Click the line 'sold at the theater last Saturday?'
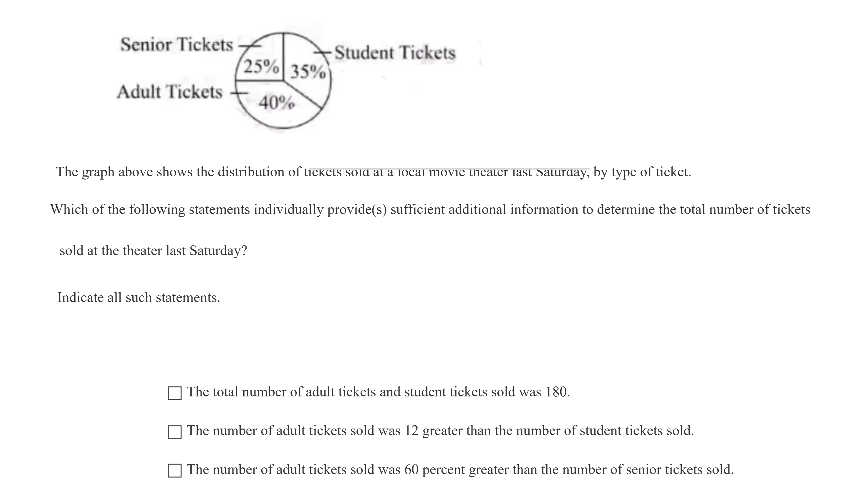This screenshot has height=492, width=868. (153, 251)
